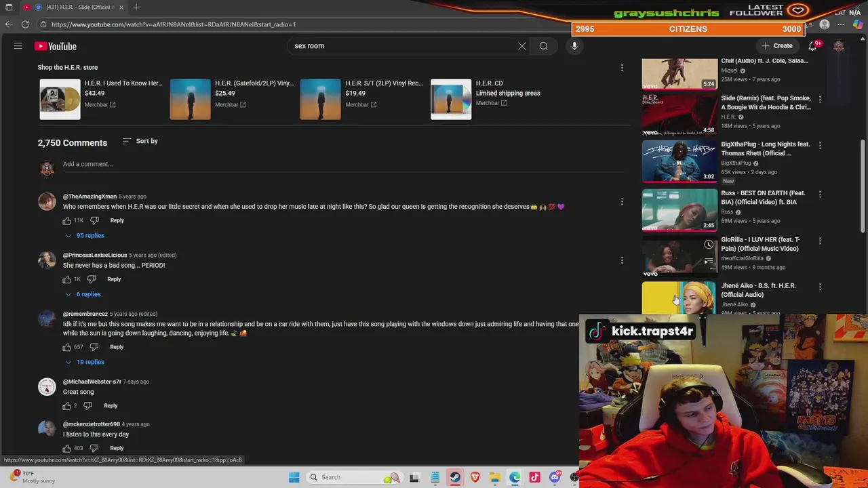Viewport: 868px width, 488px height.
Task: Open @PrincessLexiseLicious profile avatar
Action: coord(47,260)
